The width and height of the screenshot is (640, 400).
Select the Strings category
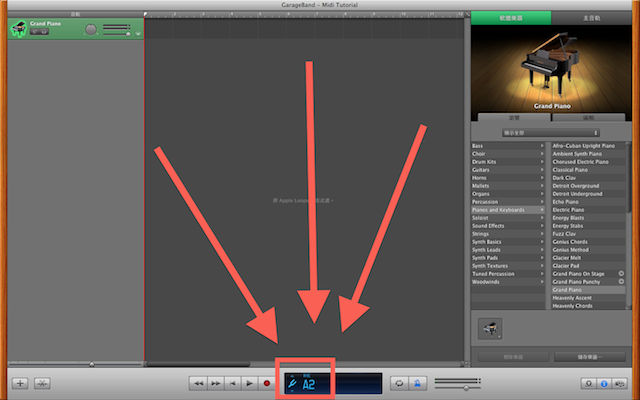pos(508,234)
